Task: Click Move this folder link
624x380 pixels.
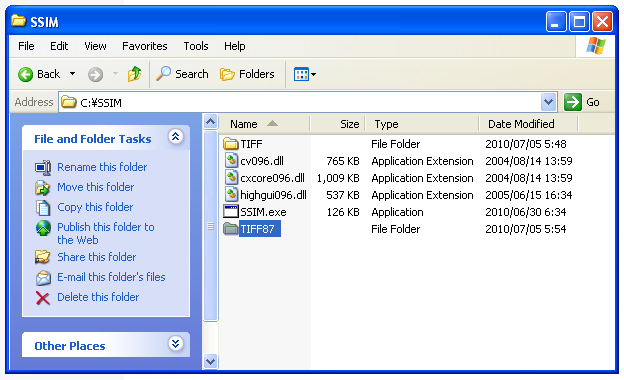Action: 96,187
